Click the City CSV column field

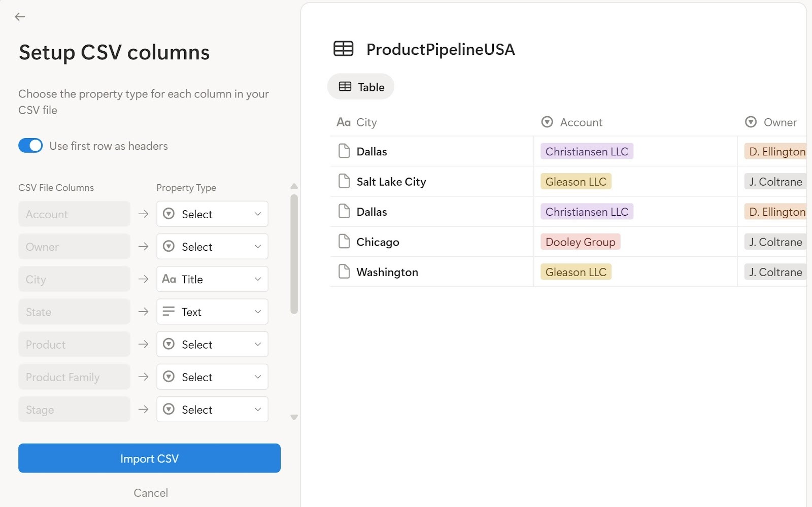(x=74, y=279)
